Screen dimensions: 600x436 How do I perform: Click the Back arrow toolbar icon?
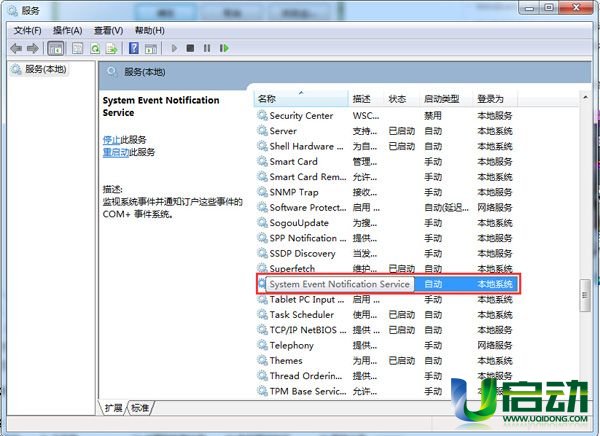tap(16, 47)
